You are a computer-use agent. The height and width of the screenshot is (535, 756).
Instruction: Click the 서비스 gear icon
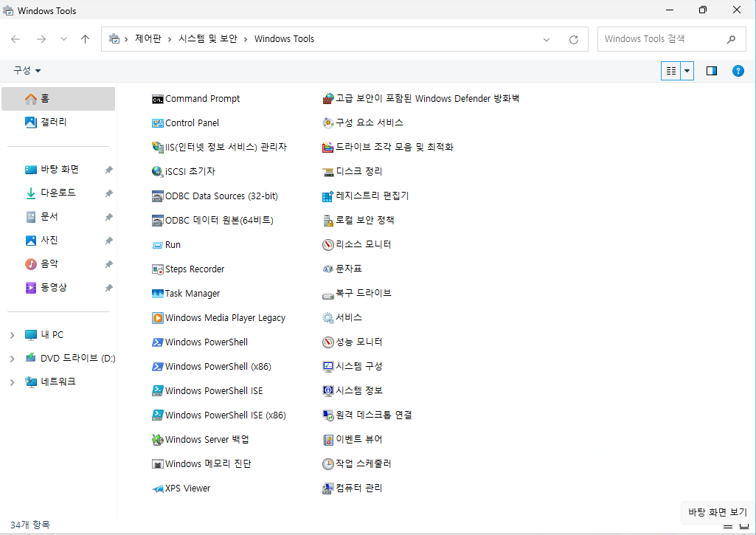click(x=328, y=317)
